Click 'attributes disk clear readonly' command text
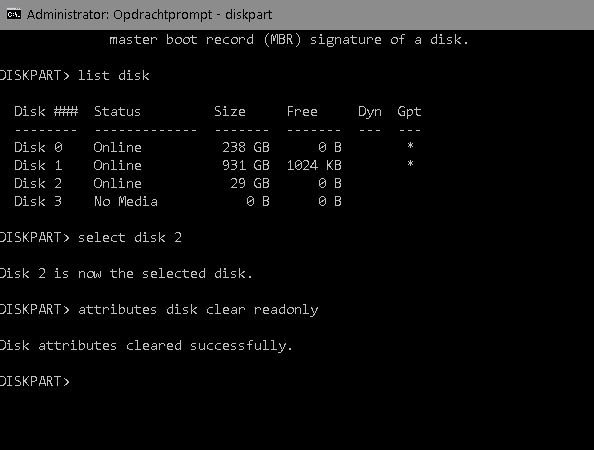594x450 pixels. [x=198, y=309]
